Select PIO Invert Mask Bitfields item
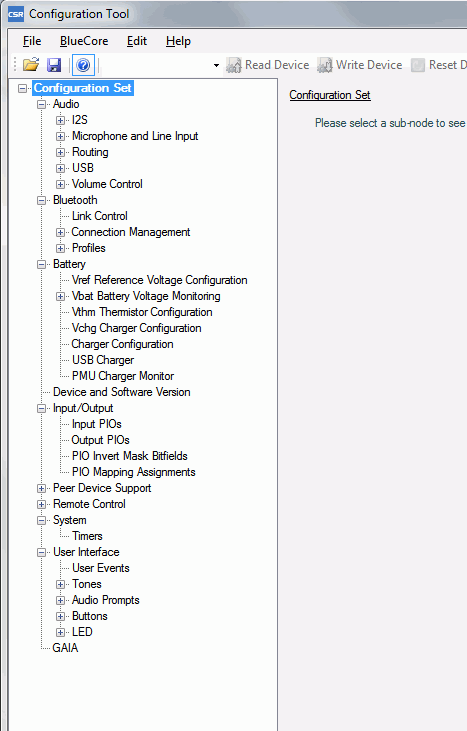This screenshot has width=467, height=731. pos(130,456)
